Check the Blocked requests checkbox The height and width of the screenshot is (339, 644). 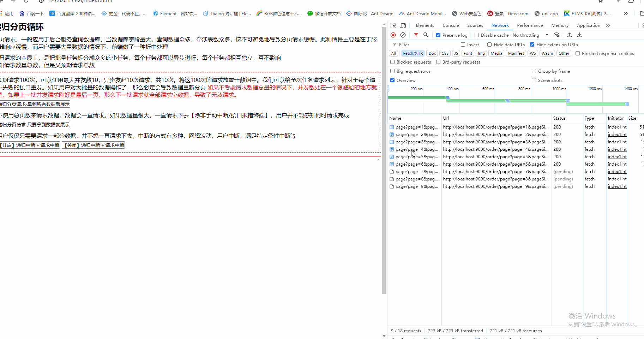pos(392,62)
